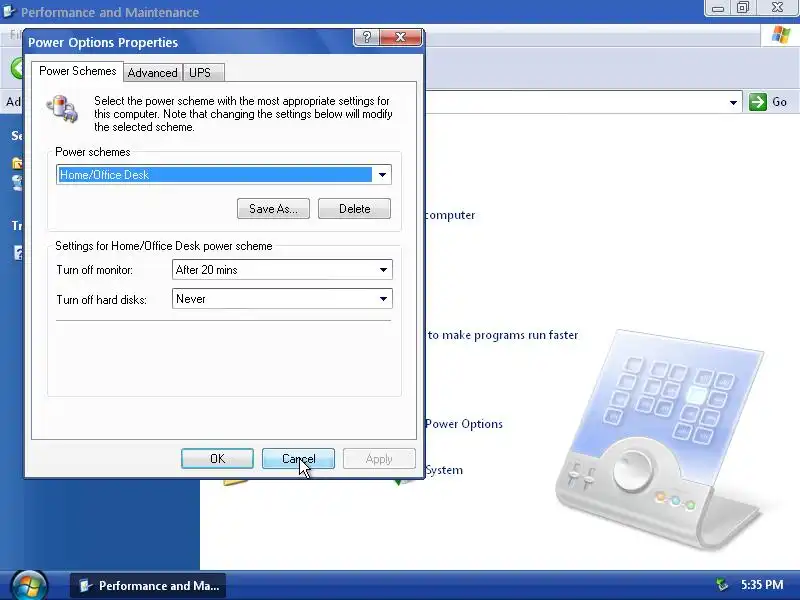The image size is (800, 600).
Task: Click the 5:35 PM taskbar clock
Action: coord(762,585)
